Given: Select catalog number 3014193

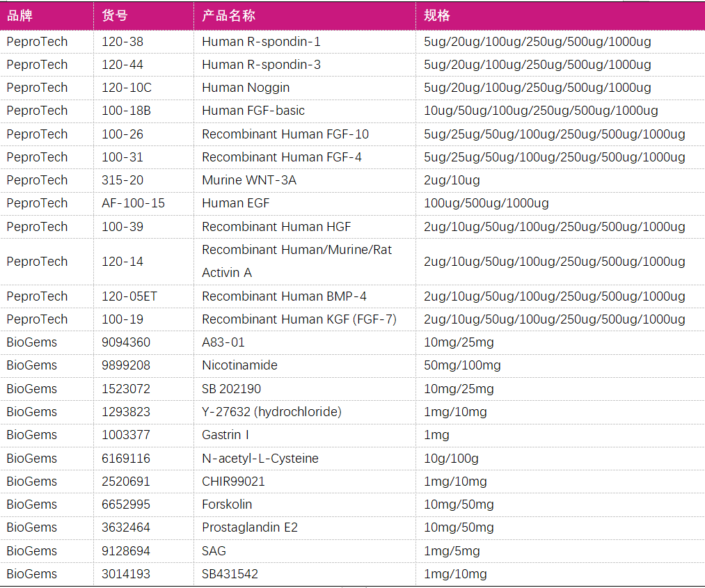Looking at the screenshot, I should (126, 574).
